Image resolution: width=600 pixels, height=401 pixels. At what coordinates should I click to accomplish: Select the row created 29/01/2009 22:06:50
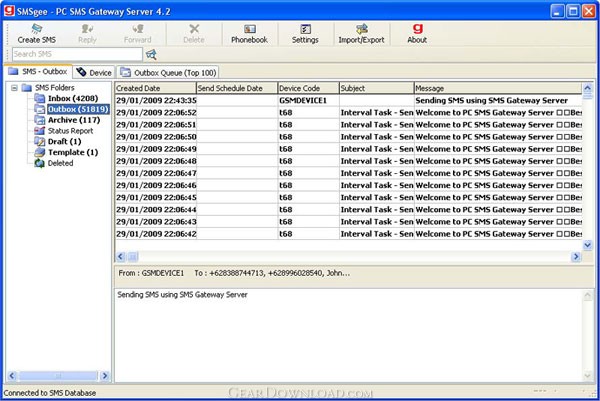pos(348,137)
